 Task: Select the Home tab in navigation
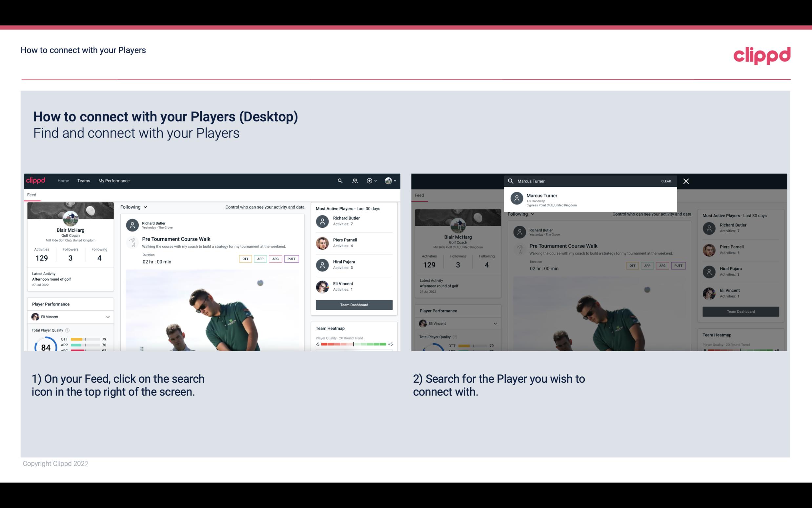click(x=63, y=180)
